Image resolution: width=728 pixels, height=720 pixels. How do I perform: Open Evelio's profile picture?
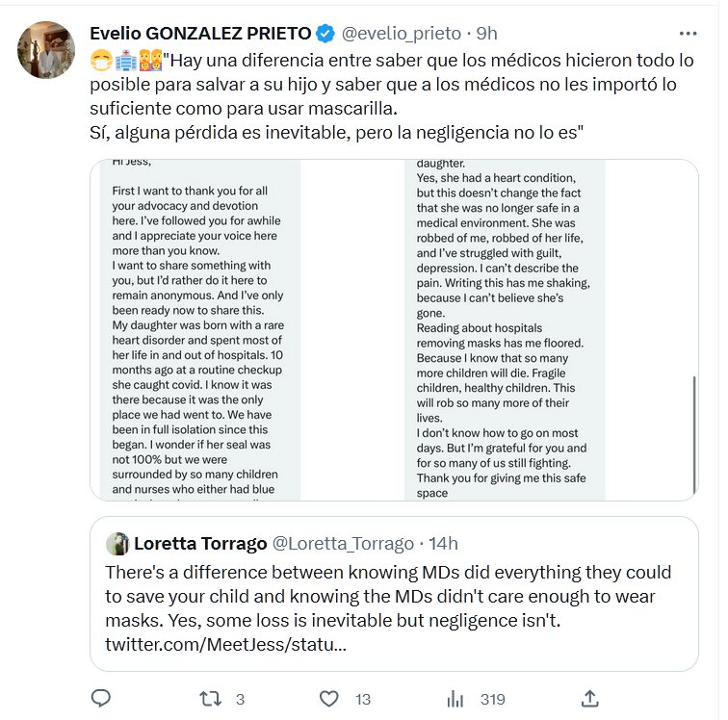click(45, 50)
